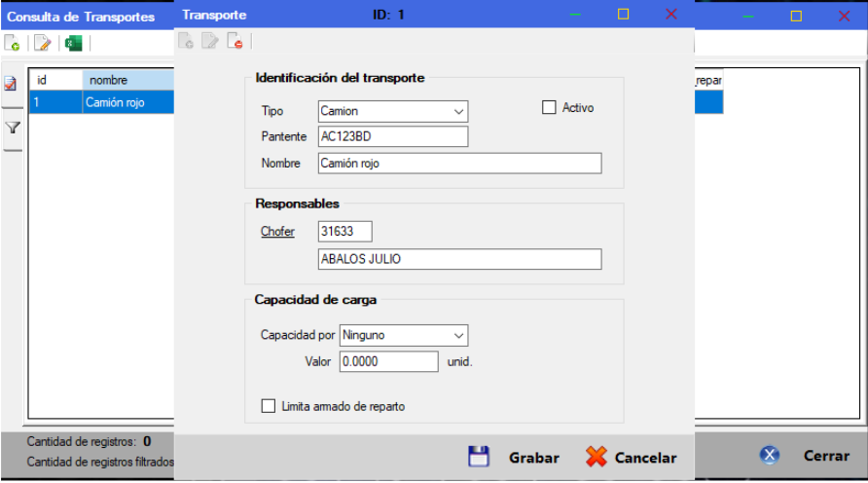
Task: Maximize the Transporte dialog
Action: point(624,14)
